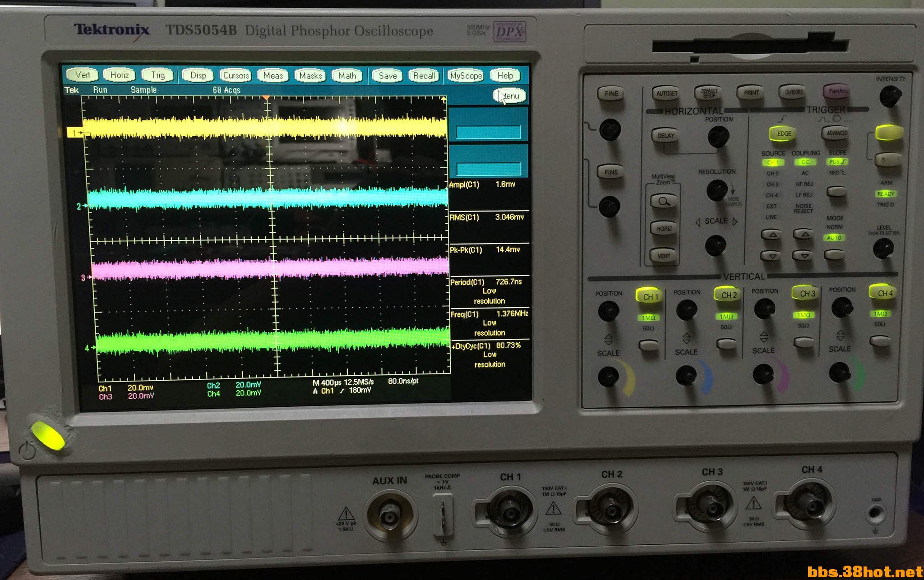Click the Recall button in the toolbar
This screenshot has width=924, height=580.
click(x=424, y=75)
